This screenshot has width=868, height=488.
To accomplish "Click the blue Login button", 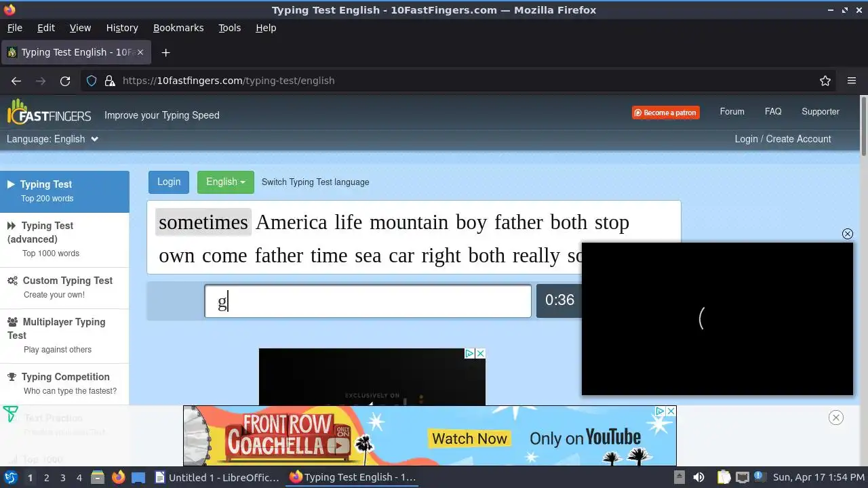I will click(169, 182).
